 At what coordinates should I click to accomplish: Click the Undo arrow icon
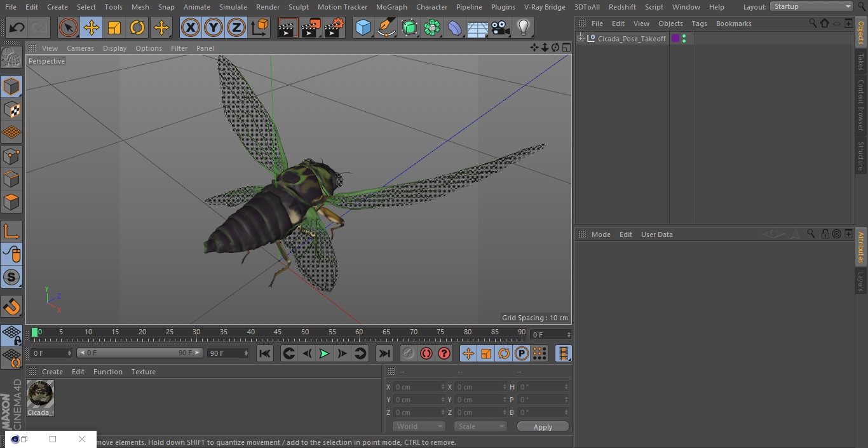[x=17, y=27]
